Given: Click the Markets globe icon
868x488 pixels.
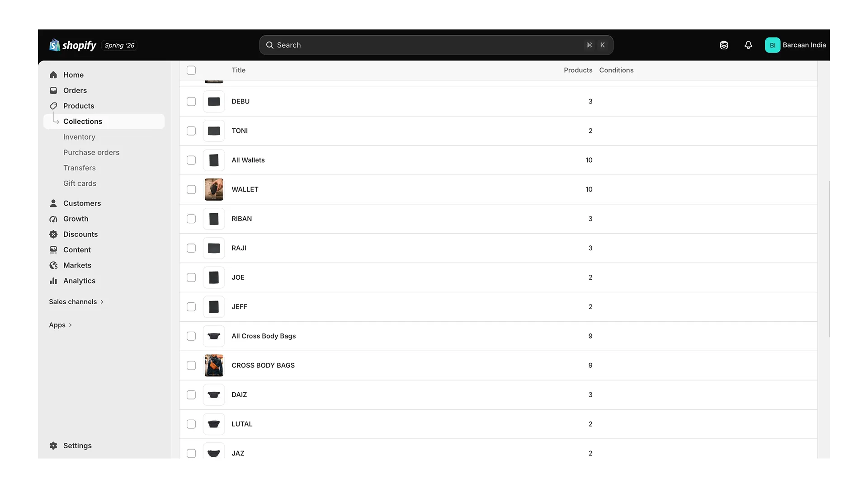Looking at the screenshot, I should tap(53, 265).
